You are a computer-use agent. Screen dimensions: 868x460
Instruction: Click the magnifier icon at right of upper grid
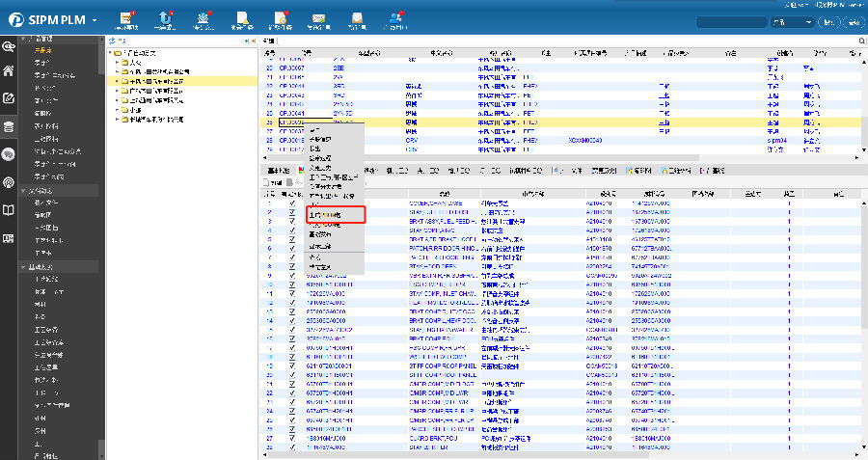(862, 41)
